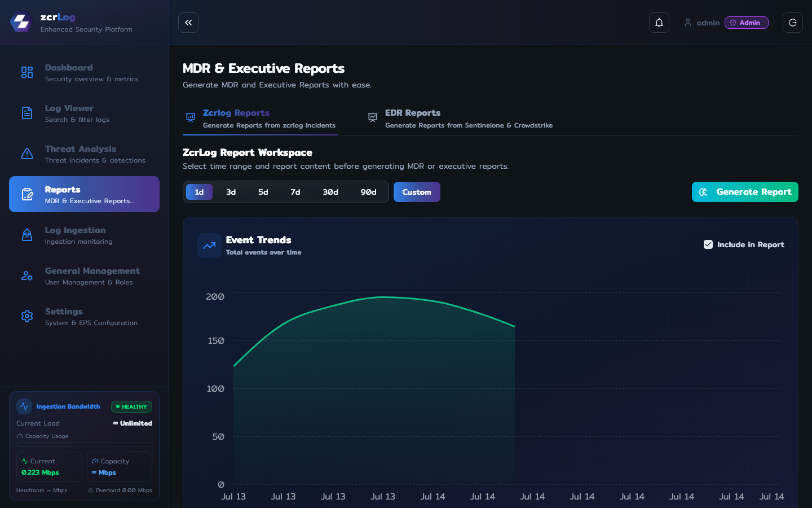Click 'Total events over time' subtitle

(x=263, y=252)
